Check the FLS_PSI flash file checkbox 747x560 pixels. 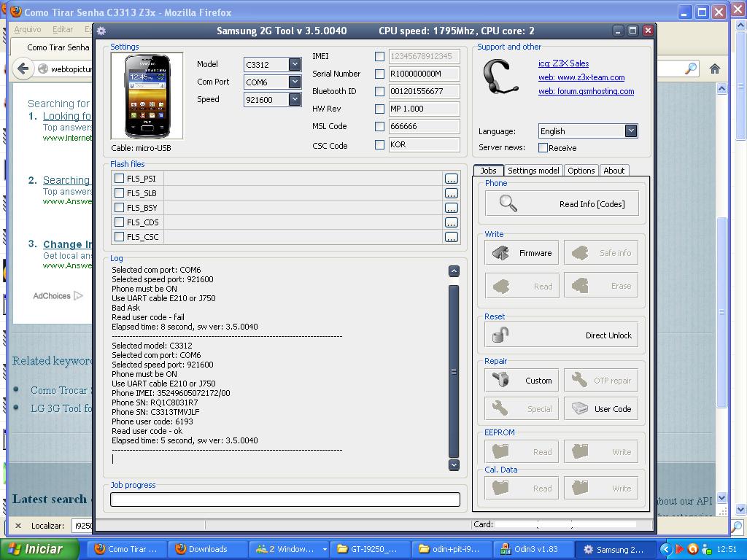click(x=119, y=179)
